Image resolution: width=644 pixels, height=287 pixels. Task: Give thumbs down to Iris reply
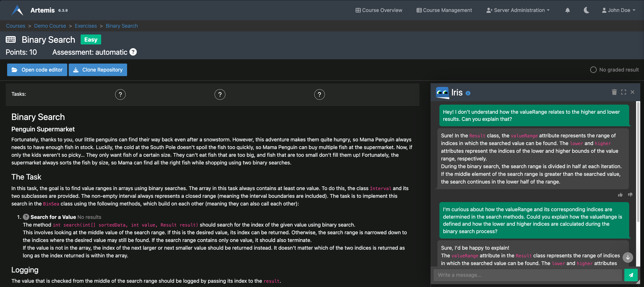(630, 195)
